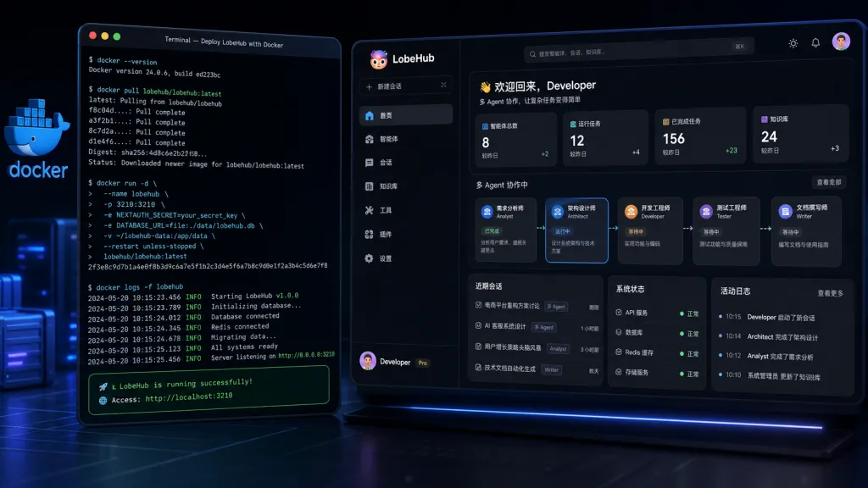The width and height of the screenshot is (868, 488).
Task: Click the 已完成 status tag on Analyst card
Action: coord(492,231)
